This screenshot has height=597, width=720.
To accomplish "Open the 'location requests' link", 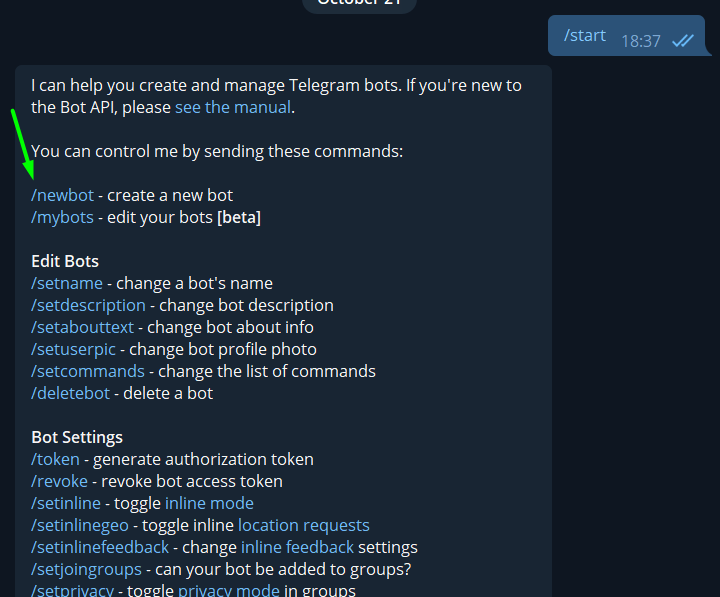I will coord(304,526).
